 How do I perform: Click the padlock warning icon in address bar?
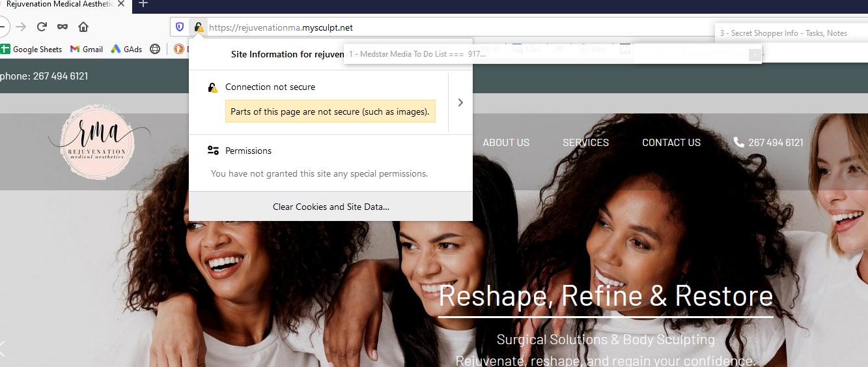click(x=199, y=27)
